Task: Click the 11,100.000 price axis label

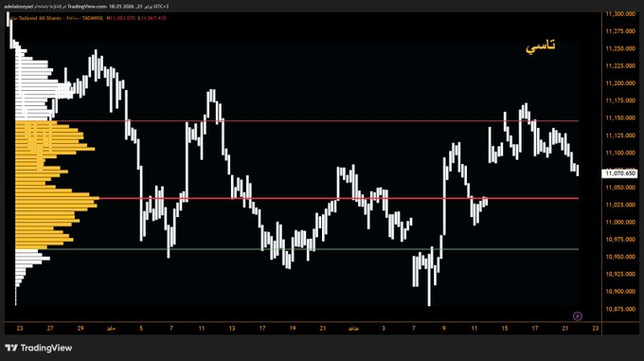Action: (620, 153)
